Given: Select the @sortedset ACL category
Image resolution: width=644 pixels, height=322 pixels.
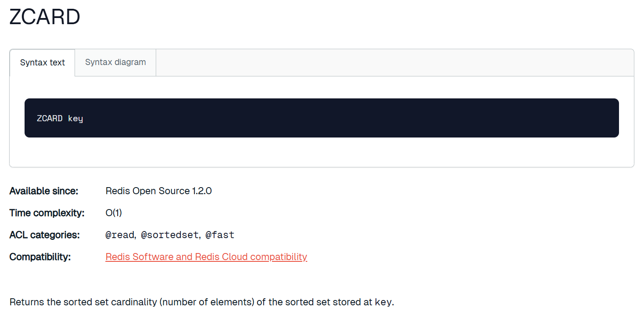Looking at the screenshot, I should pyautogui.click(x=170, y=235).
